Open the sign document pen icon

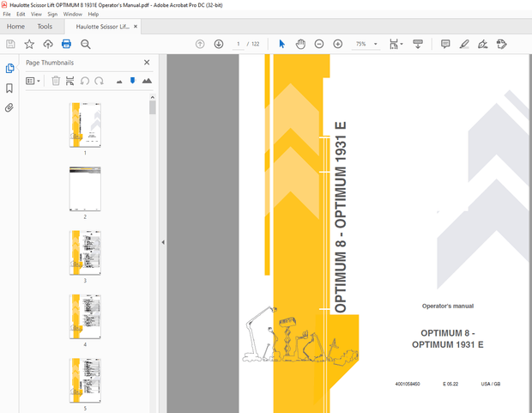[483, 44]
